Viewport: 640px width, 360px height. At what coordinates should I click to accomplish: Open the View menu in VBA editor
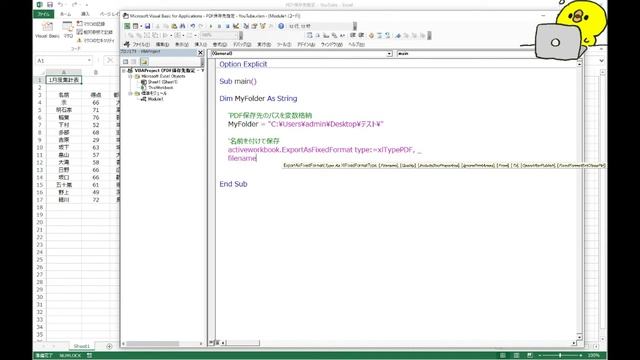tap(182, 44)
